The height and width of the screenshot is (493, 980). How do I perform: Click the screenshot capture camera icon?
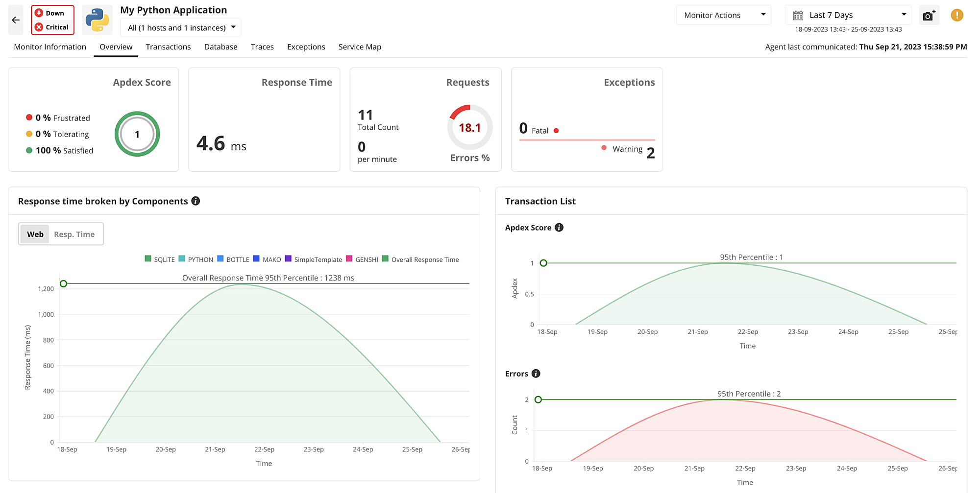click(929, 15)
